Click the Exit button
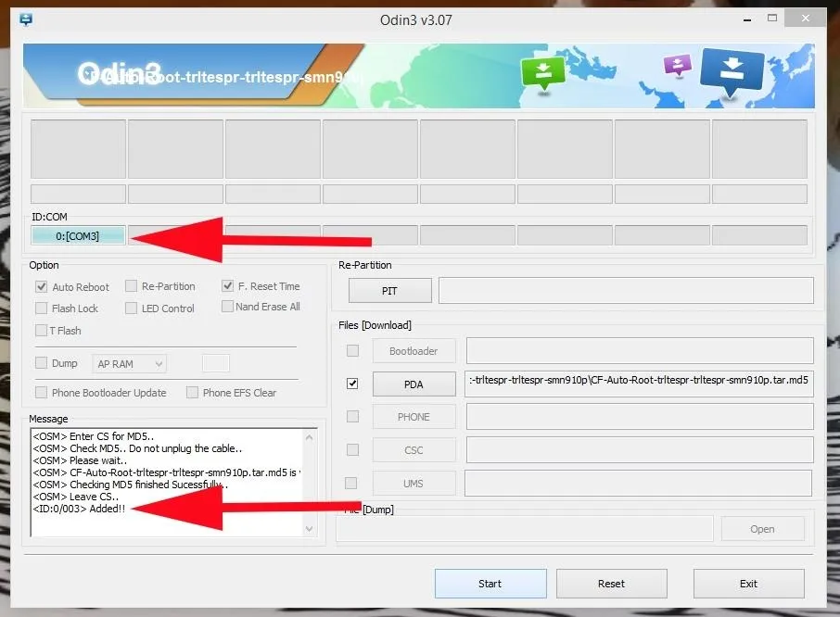The width and height of the screenshot is (840, 617). [749, 584]
